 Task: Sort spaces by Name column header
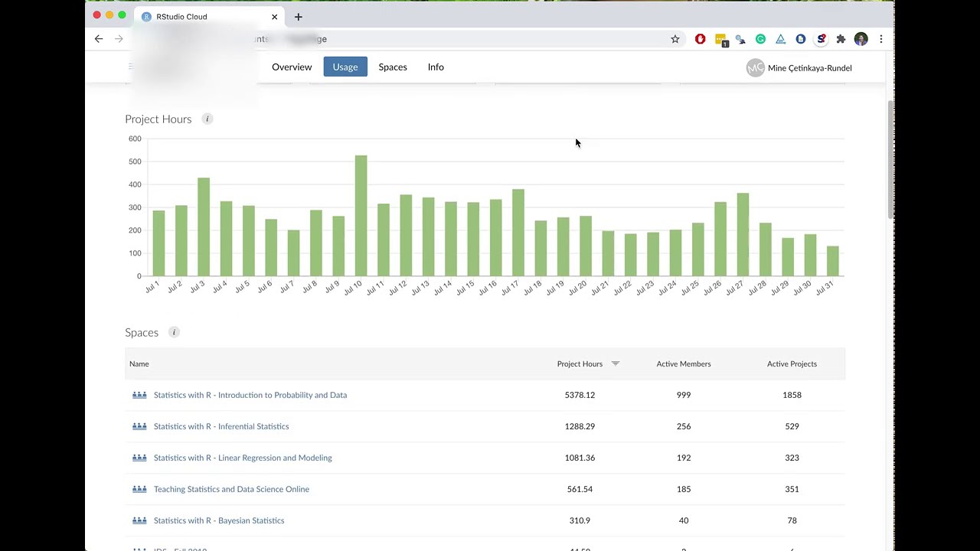139,364
